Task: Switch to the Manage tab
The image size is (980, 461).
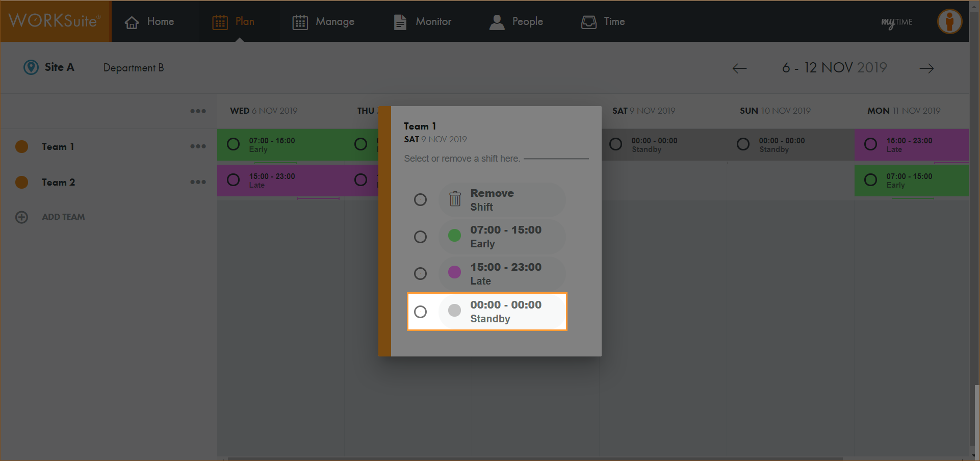Action: (323, 22)
